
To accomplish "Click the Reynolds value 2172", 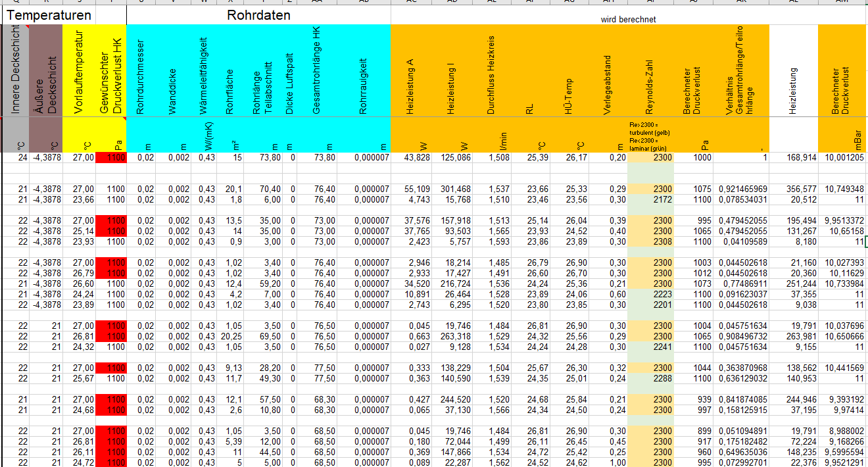I will [x=650, y=199].
